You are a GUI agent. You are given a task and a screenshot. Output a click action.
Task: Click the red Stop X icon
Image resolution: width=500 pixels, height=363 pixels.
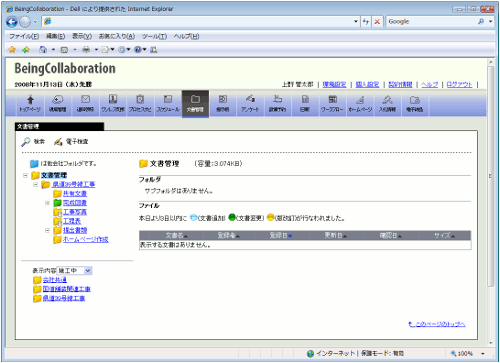point(377,22)
